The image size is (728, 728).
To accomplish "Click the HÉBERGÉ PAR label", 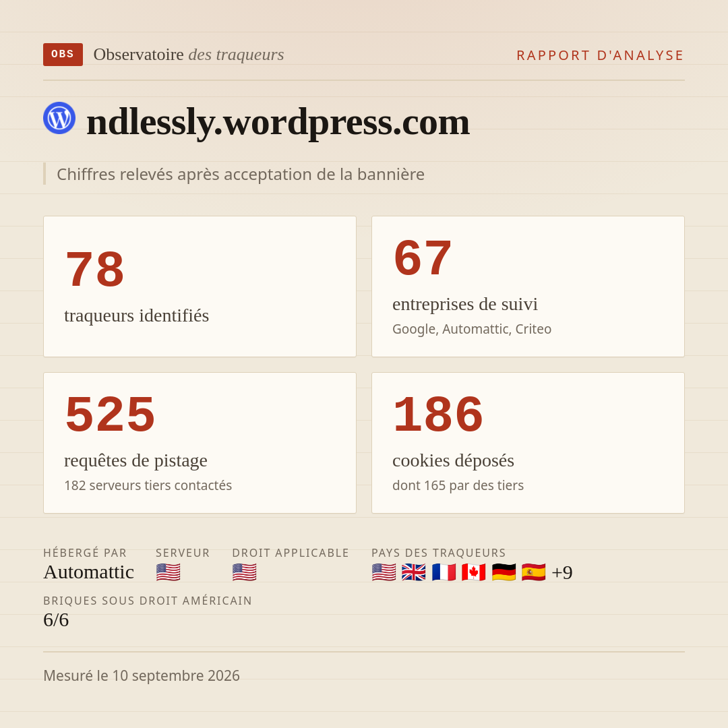I will [85, 553].
